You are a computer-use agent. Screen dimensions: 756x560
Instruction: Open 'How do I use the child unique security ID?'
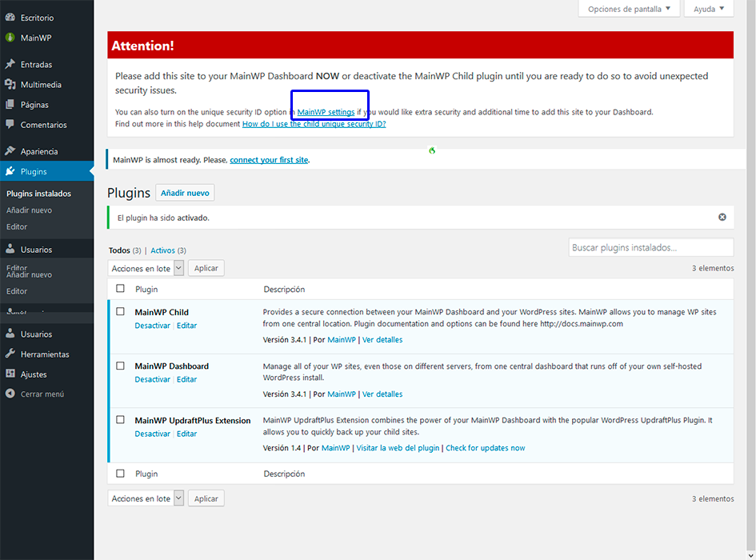314,124
